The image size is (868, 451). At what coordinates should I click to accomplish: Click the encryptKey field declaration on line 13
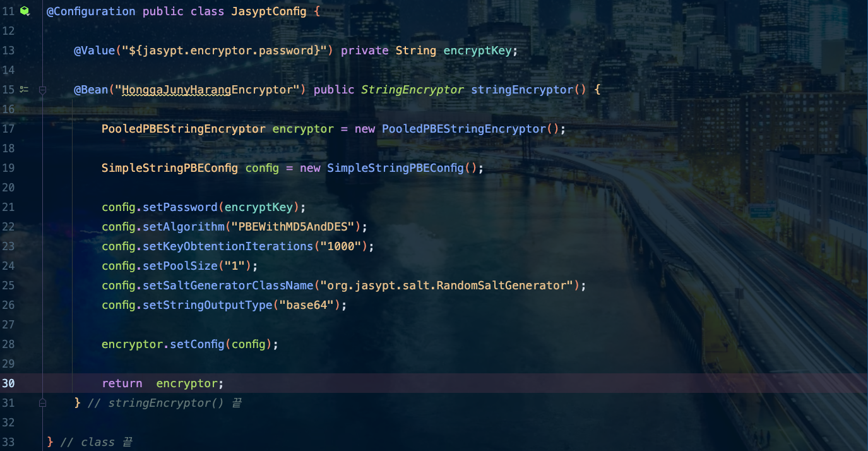[x=477, y=51]
